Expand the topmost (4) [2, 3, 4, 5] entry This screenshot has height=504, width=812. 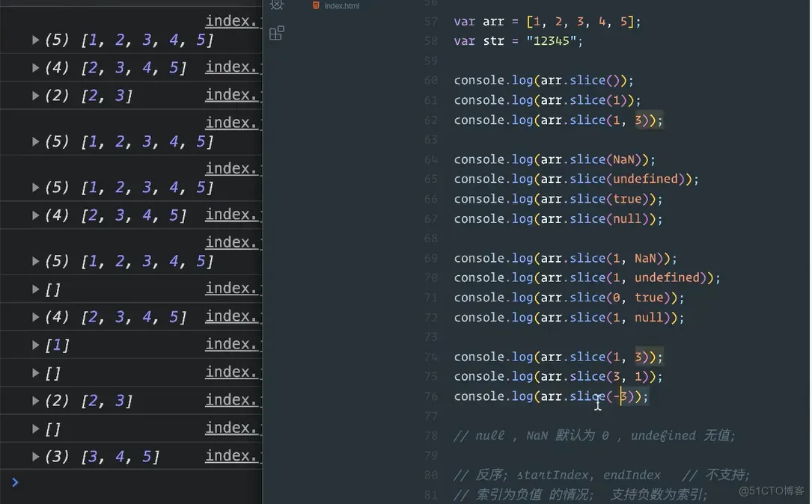pos(35,68)
